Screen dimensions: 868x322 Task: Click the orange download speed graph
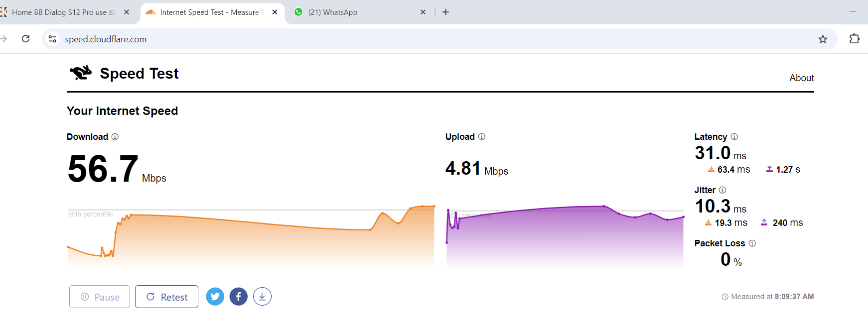click(x=251, y=236)
